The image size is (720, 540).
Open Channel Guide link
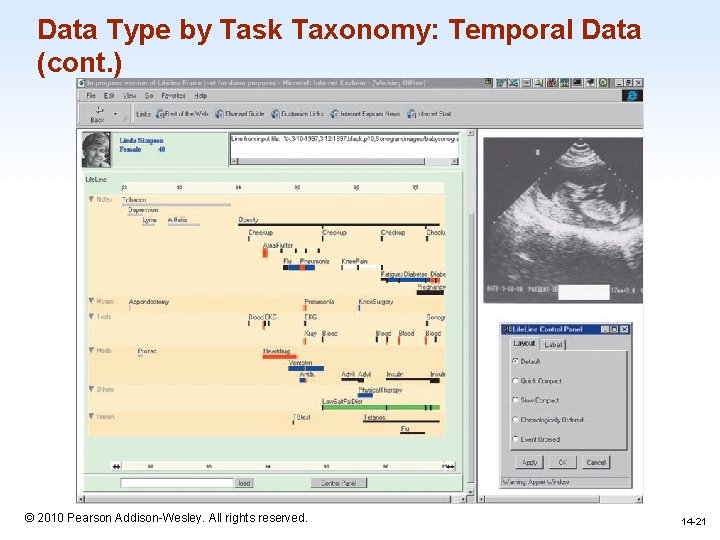tap(240, 114)
